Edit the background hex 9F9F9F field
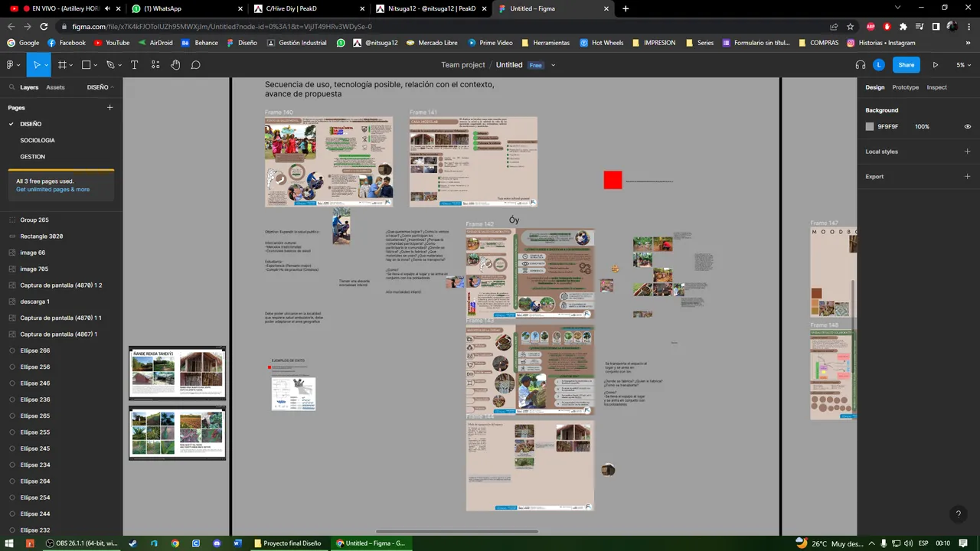 click(x=888, y=126)
